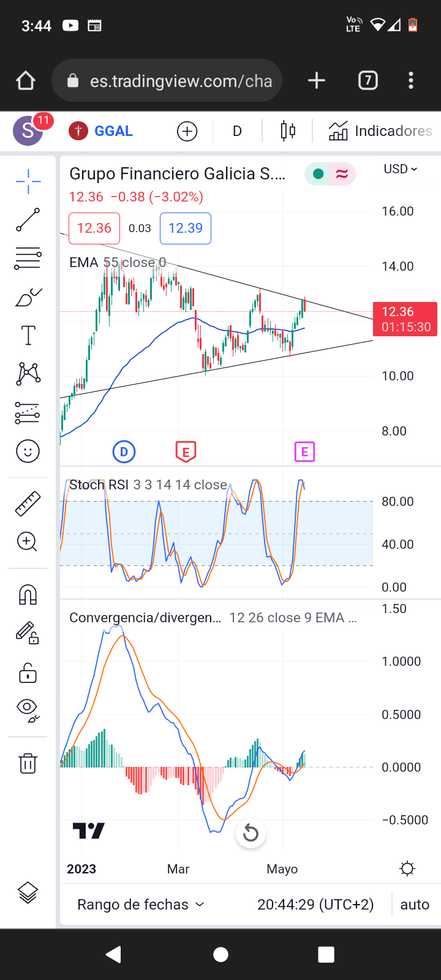
Task: Open the chart patterns tool
Action: point(28,374)
